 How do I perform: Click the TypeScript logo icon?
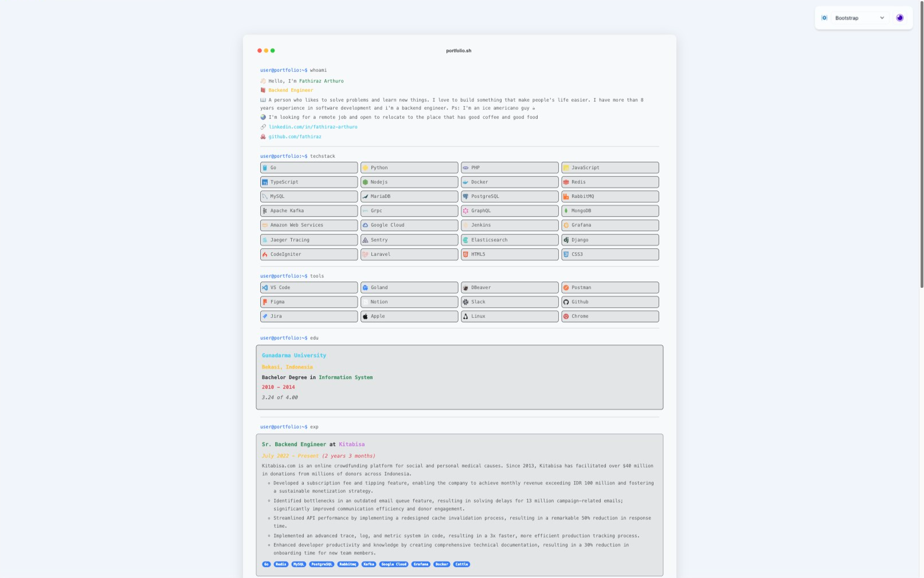(265, 182)
